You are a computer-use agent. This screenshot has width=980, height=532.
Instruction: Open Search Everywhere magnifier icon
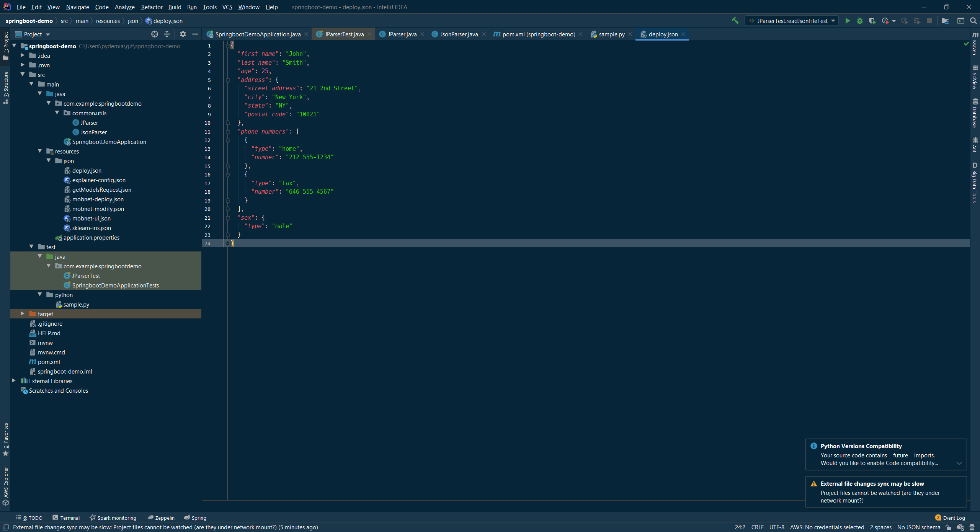973,21
